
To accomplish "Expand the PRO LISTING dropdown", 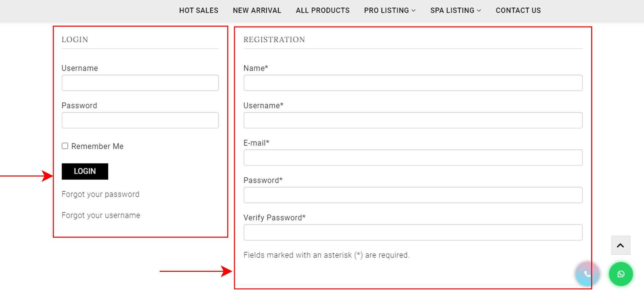I will click(390, 10).
